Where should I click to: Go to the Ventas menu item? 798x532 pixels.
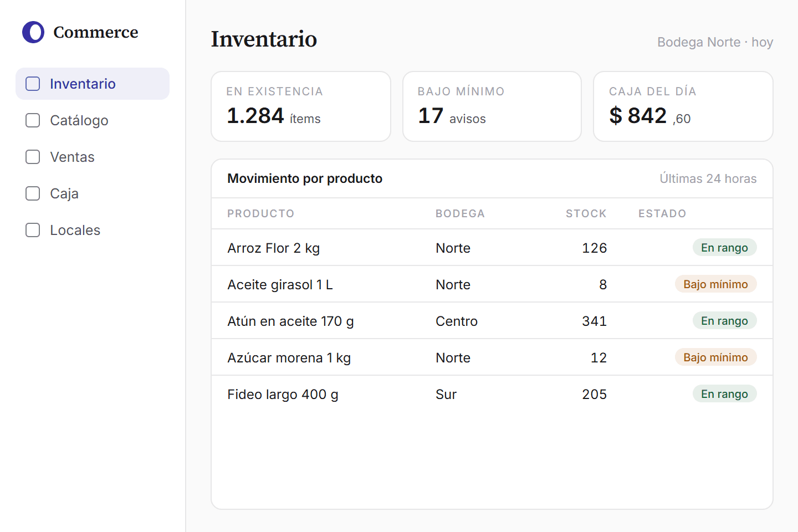pyautogui.click(x=93, y=157)
